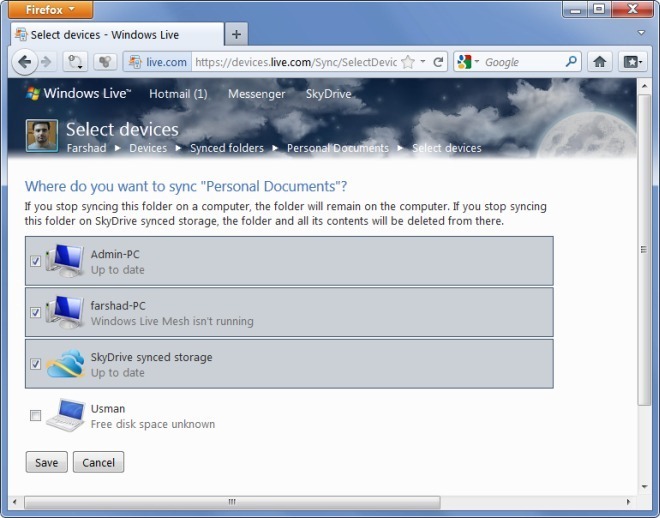
Task: Click the live.com site identity icon
Action: tap(135, 62)
